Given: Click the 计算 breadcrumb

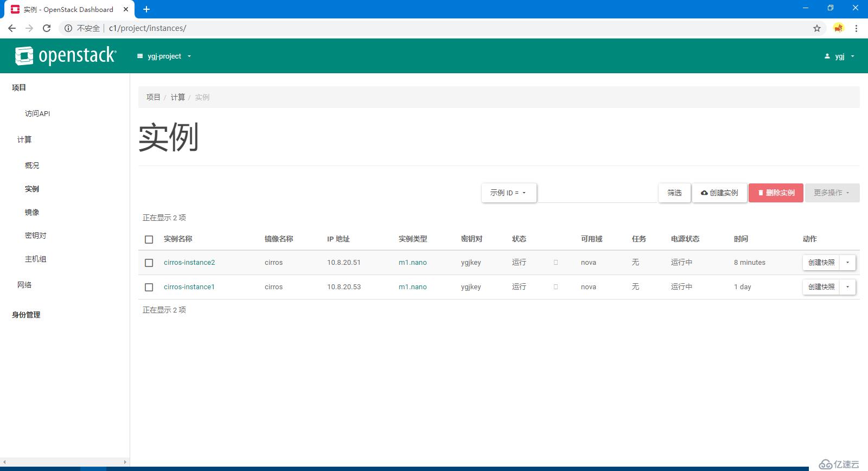Looking at the screenshot, I should (x=178, y=97).
